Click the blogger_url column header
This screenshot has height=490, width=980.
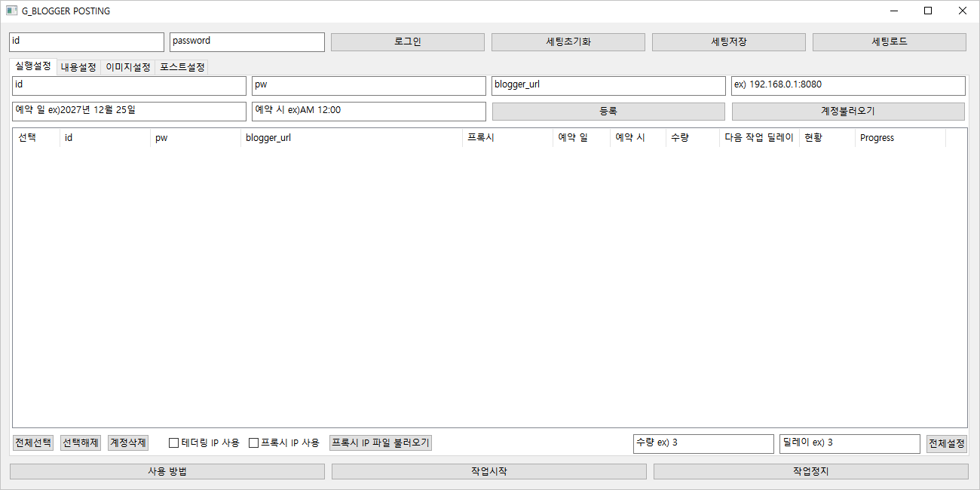pyautogui.click(x=351, y=138)
